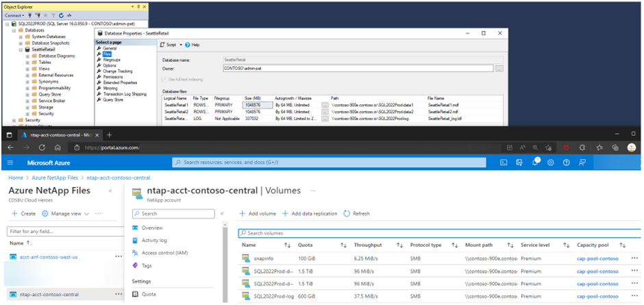The width and height of the screenshot is (644, 305).
Task: Pin the Object Explorer panel
Action: pyautogui.click(x=138, y=7)
